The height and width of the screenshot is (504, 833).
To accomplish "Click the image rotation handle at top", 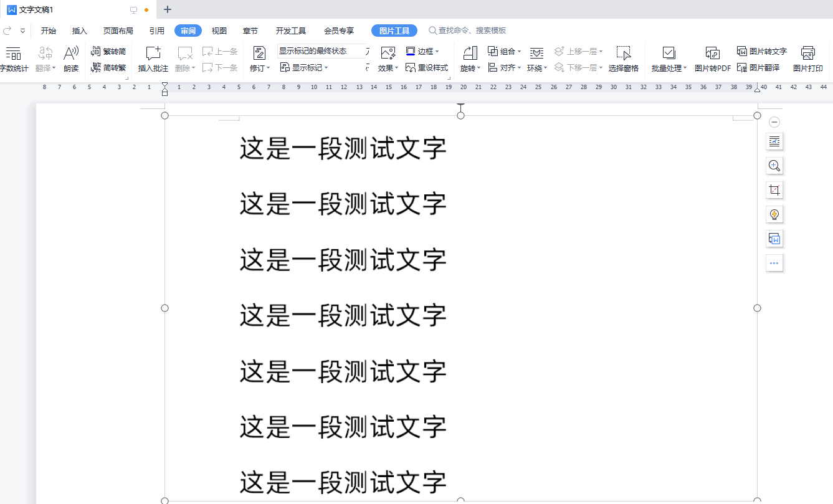I will 461,105.
